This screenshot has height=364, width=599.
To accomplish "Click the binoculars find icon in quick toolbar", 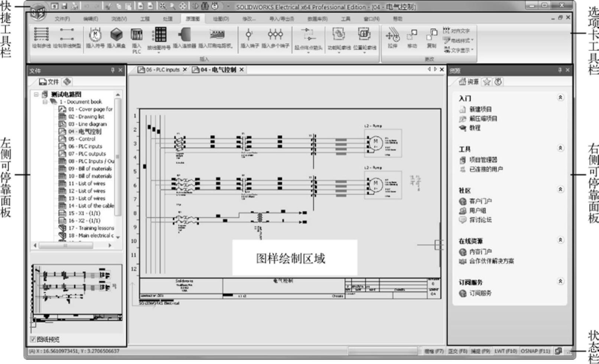I will click(205, 6).
